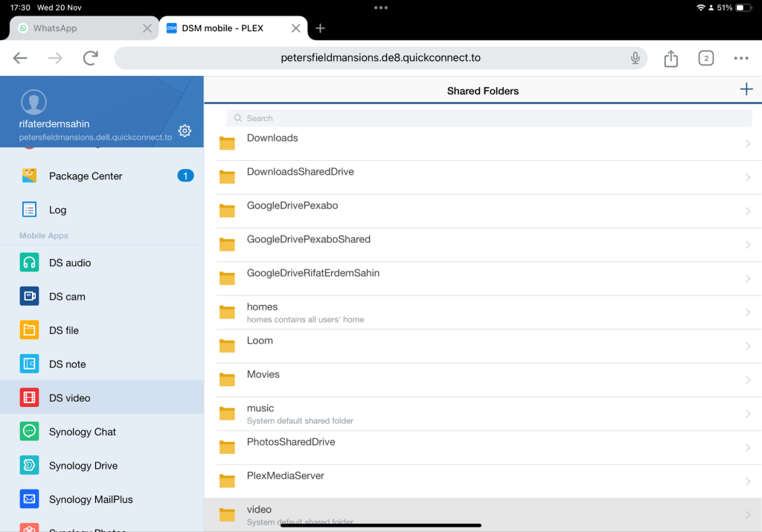Select Synology Chat menu label
This screenshot has width=762, height=532.
pyautogui.click(x=83, y=432)
